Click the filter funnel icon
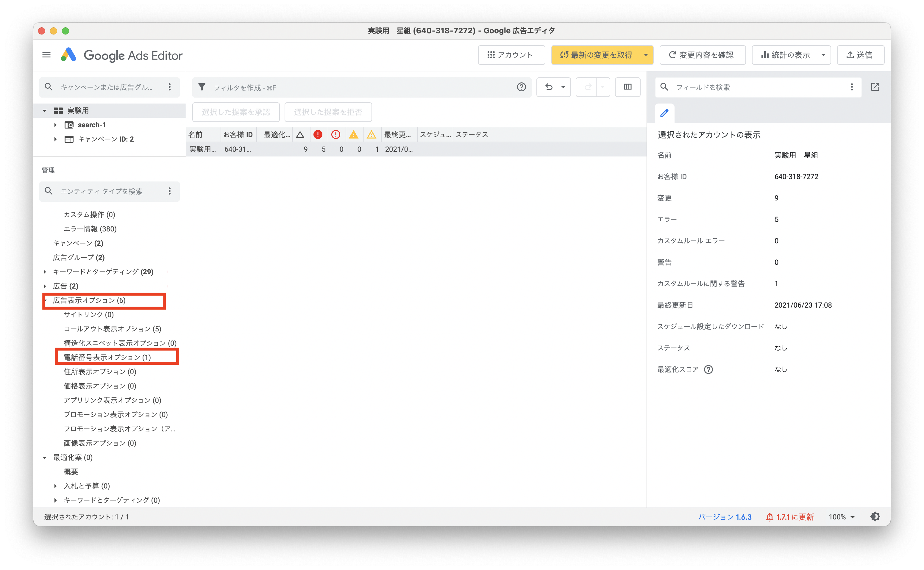This screenshot has height=570, width=924. (x=202, y=87)
